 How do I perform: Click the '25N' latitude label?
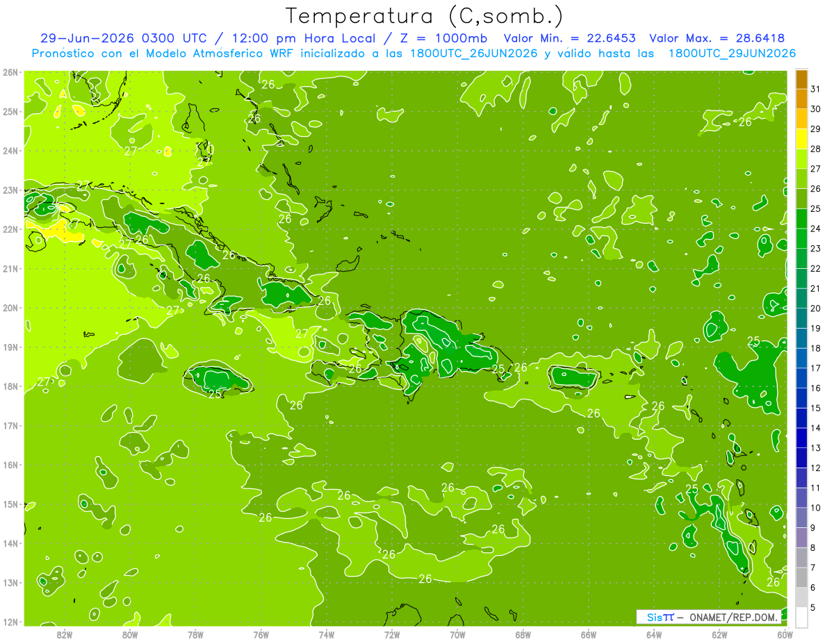pos(10,112)
